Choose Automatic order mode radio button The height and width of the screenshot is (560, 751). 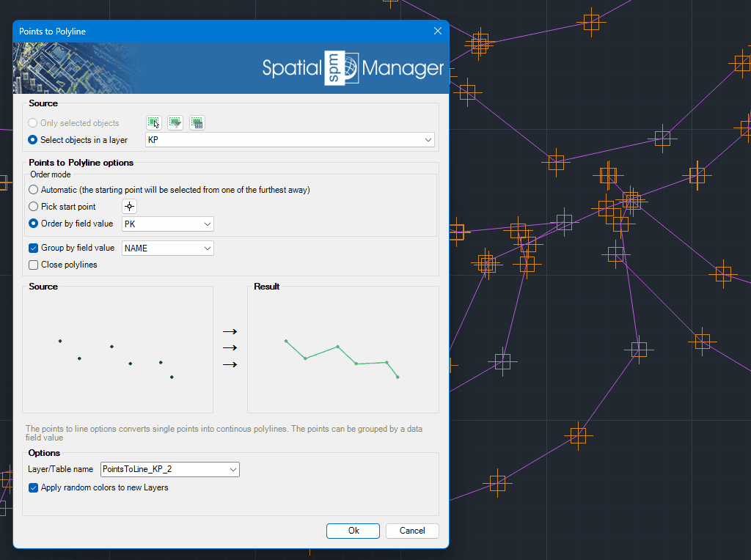pyautogui.click(x=33, y=190)
